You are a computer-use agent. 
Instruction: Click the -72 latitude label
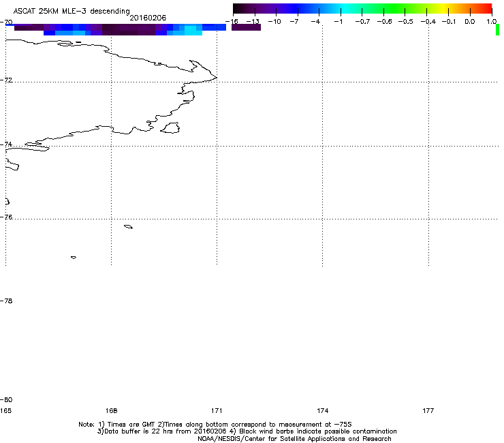tap(6, 80)
